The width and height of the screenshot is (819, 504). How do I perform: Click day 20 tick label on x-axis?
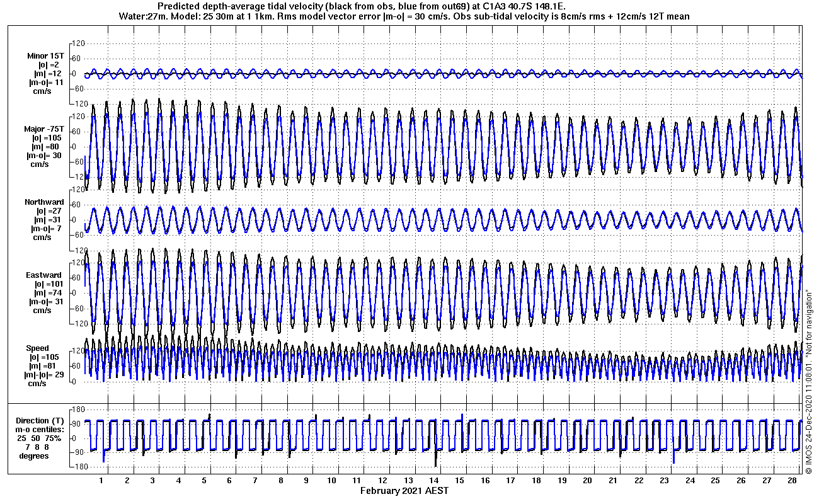[x=588, y=481]
